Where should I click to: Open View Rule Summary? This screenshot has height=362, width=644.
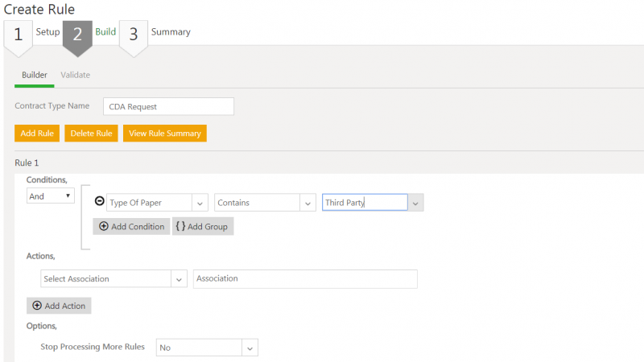pyautogui.click(x=165, y=133)
